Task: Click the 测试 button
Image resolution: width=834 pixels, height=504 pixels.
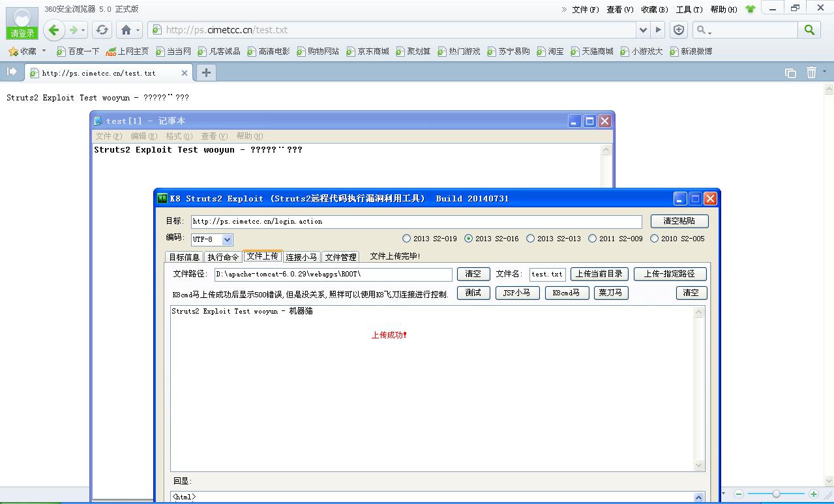Action: point(473,293)
